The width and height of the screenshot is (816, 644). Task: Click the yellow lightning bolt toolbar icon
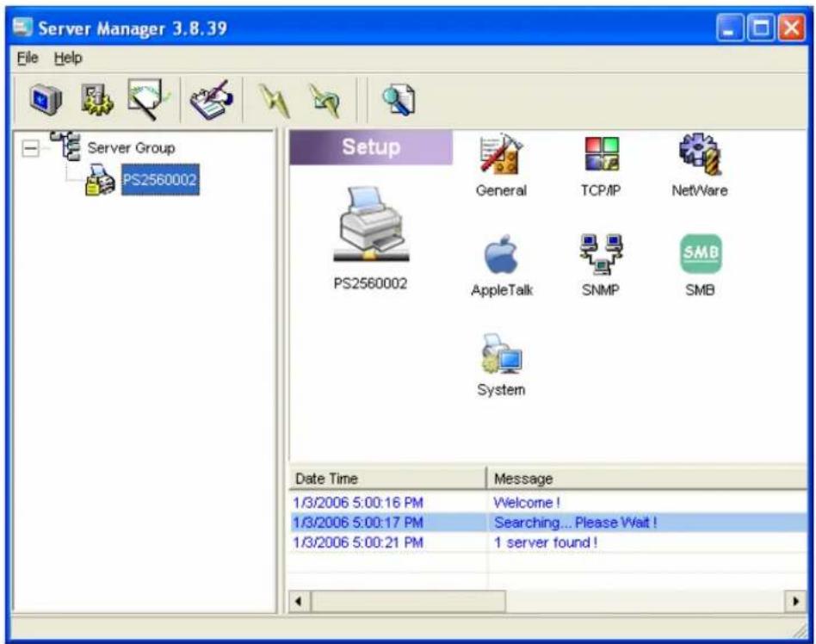coord(275,100)
